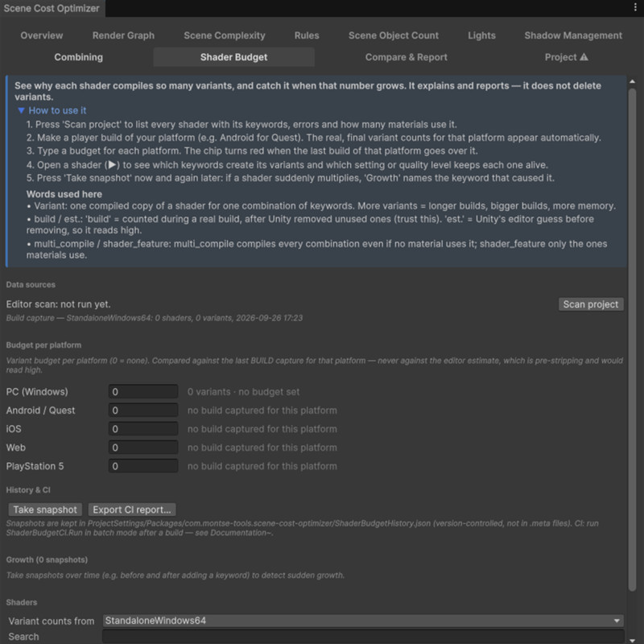Image resolution: width=644 pixels, height=644 pixels.
Task: Switch to the Overview tab
Action: pyautogui.click(x=42, y=35)
